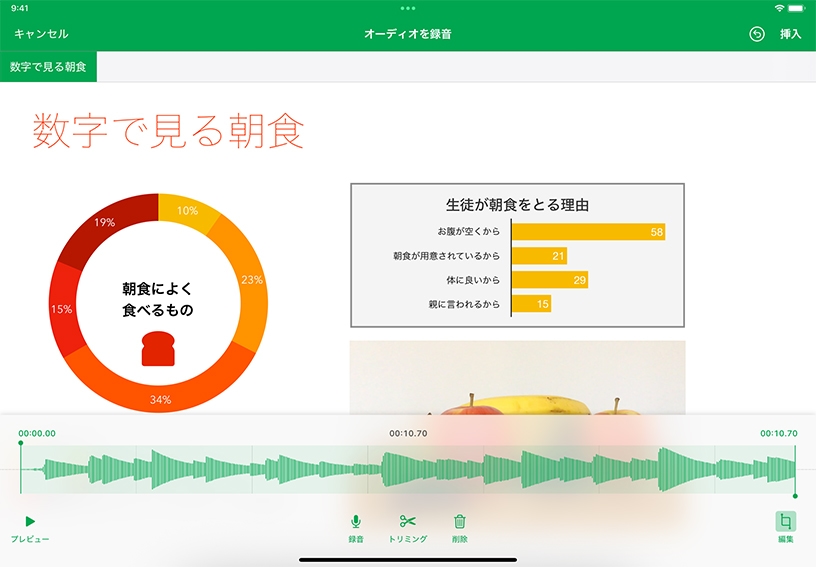Tap the trash can delete icon
This screenshot has height=567, width=816.
click(x=459, y=522)
